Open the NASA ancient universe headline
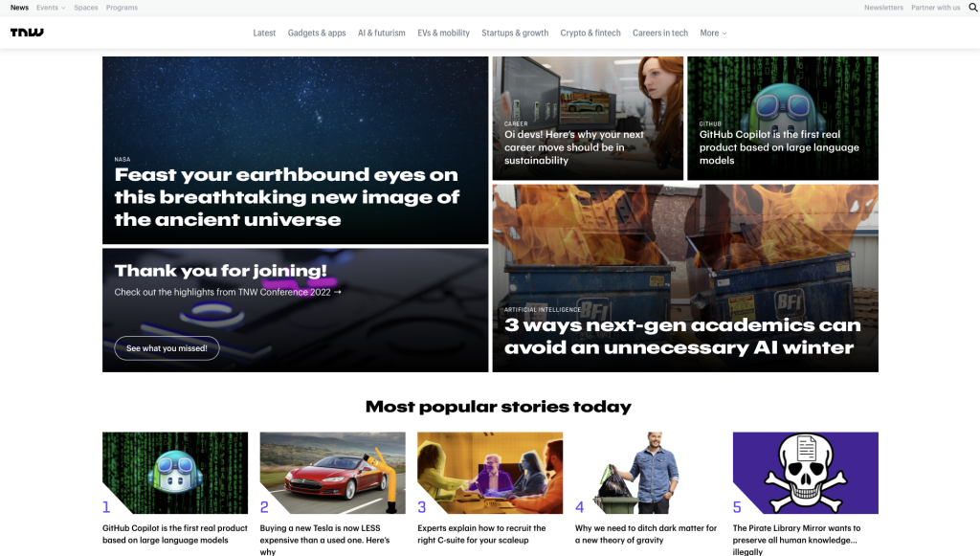 pyautogui.click(x=286, y=197)
